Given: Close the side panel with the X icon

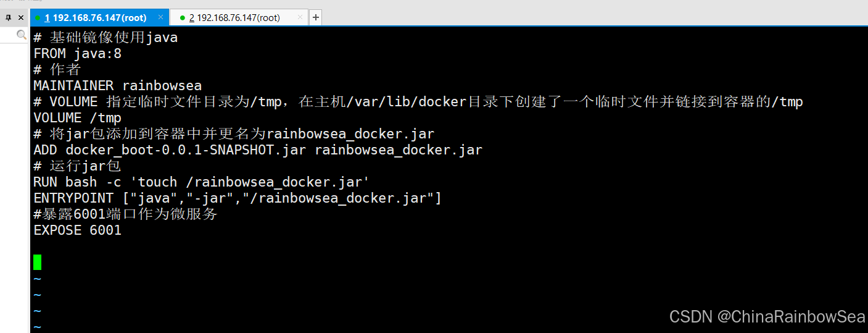Looking at the screenshot, I should click(x=20, y=18).
